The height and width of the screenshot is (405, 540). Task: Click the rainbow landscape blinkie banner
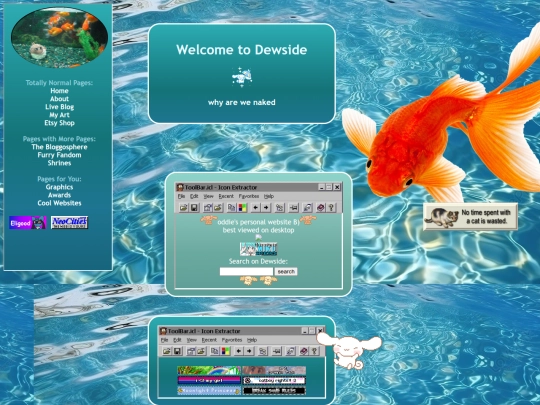coord(209,371)
